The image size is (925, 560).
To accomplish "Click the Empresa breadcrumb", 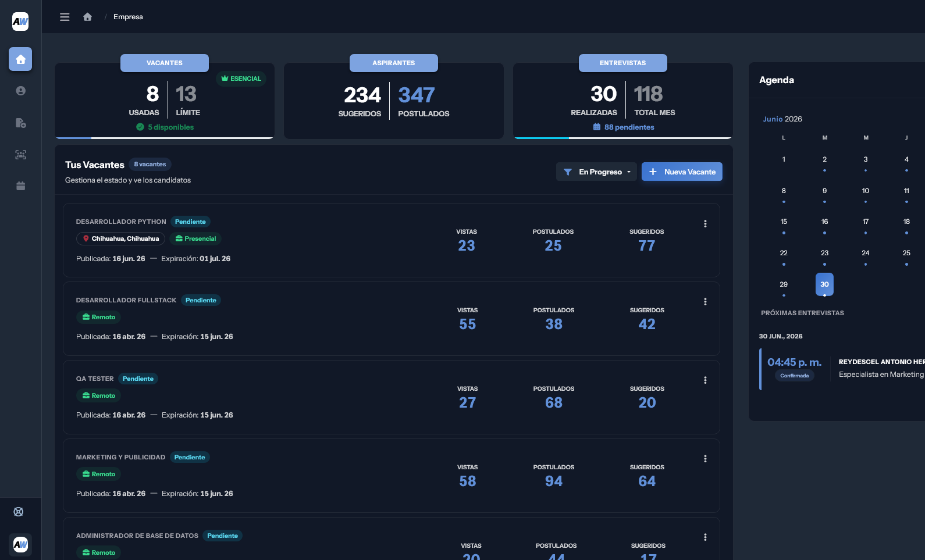I will point(128,17).
